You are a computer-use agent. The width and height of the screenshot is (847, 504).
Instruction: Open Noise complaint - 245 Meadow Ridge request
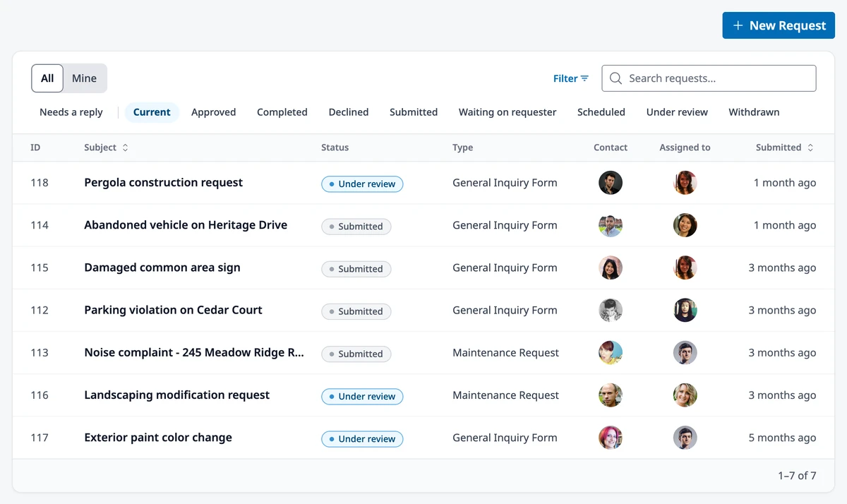click(194, 352)
